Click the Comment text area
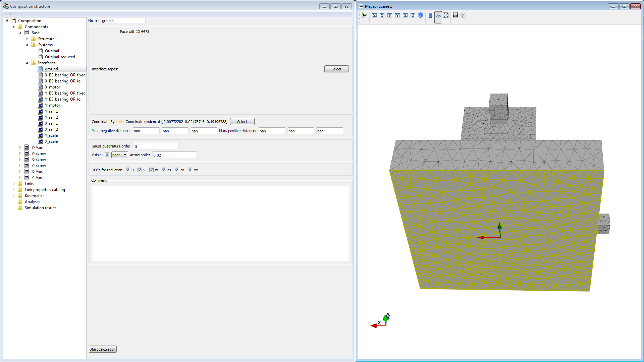The height and width of the screenshot is (362, 644). pyautogui.click(x=220, y=223)
